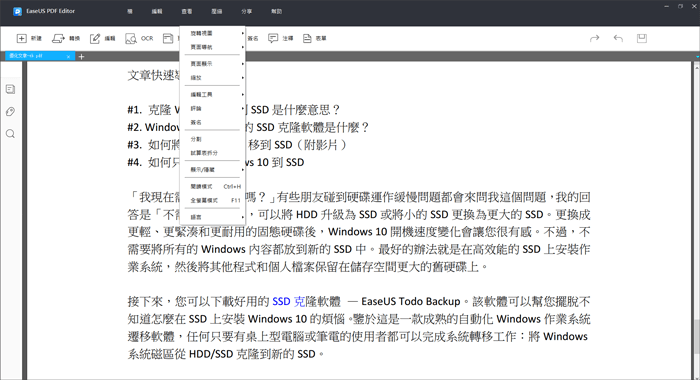Expand the 編輯工具 submenu
700x380 pixels.
[x=212, y=95]
